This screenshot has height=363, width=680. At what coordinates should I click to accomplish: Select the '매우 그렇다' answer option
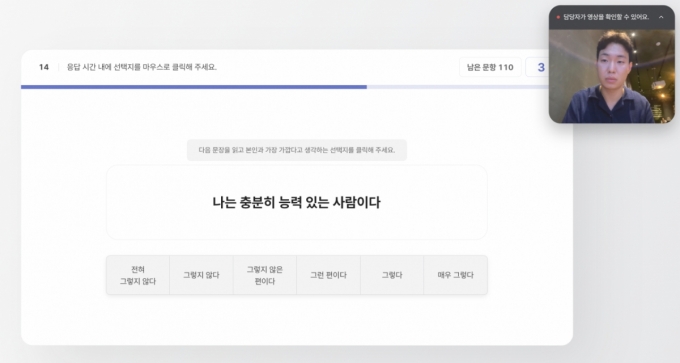[x=455, y=275]
